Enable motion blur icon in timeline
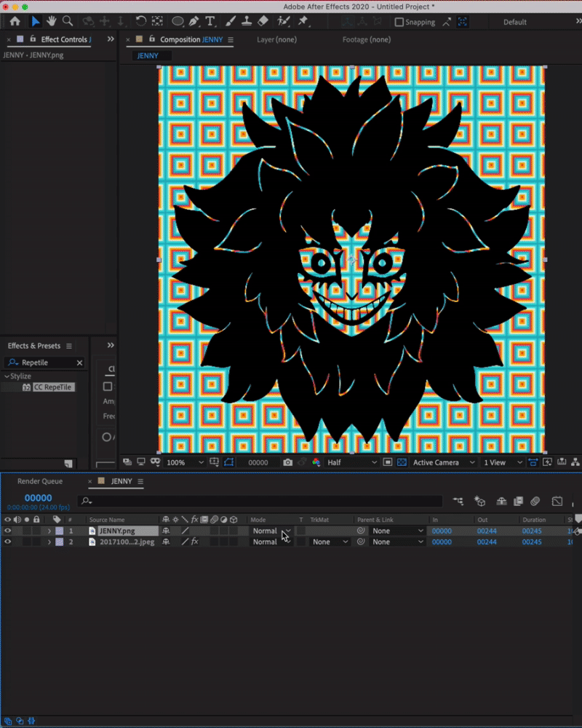 click(x=535, y=502)
